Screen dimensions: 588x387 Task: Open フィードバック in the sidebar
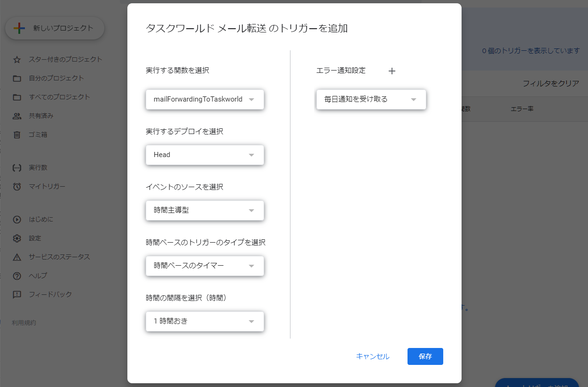50,294
